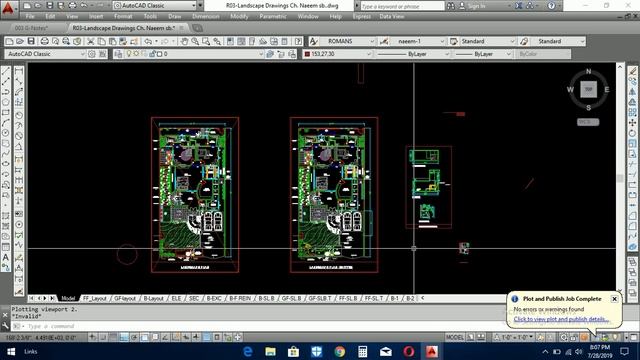Open the Properties palette icon

(231, 41)
